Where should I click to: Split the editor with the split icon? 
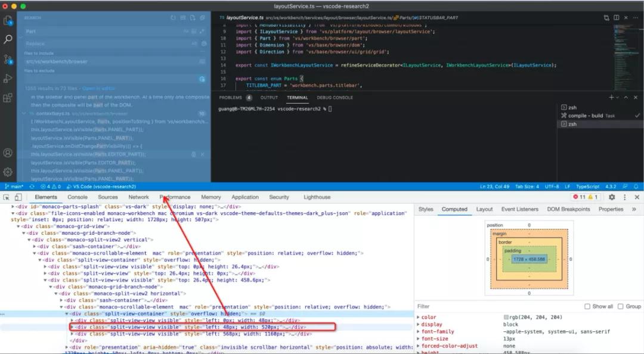pos(617,17)
